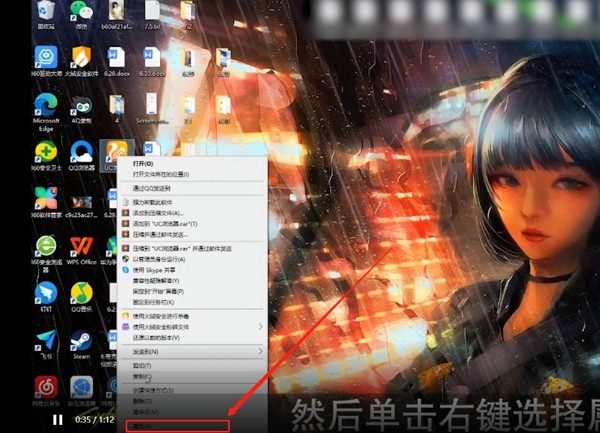
Task: Select the c9c25ac27 image thumbnail
Action: tap(81, 205)
